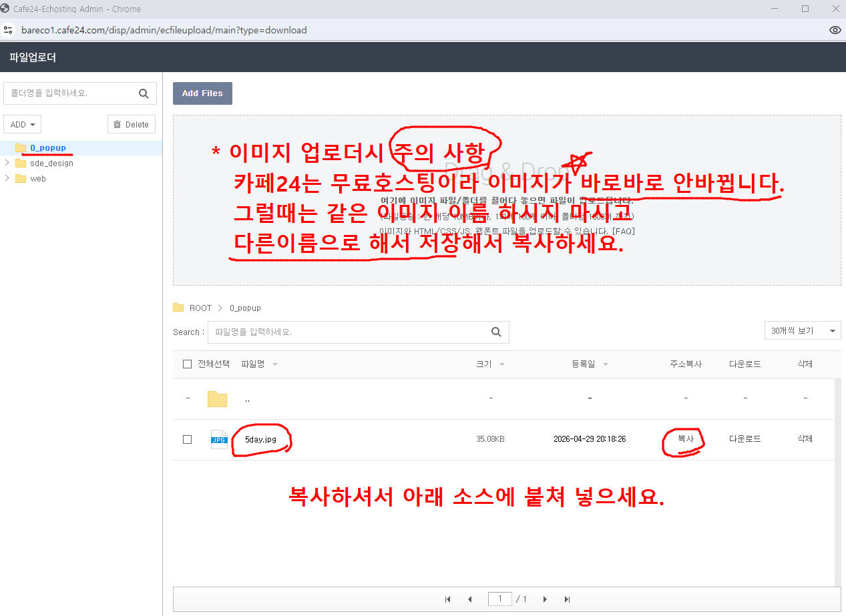Click the file search magnifier icon

496,332
